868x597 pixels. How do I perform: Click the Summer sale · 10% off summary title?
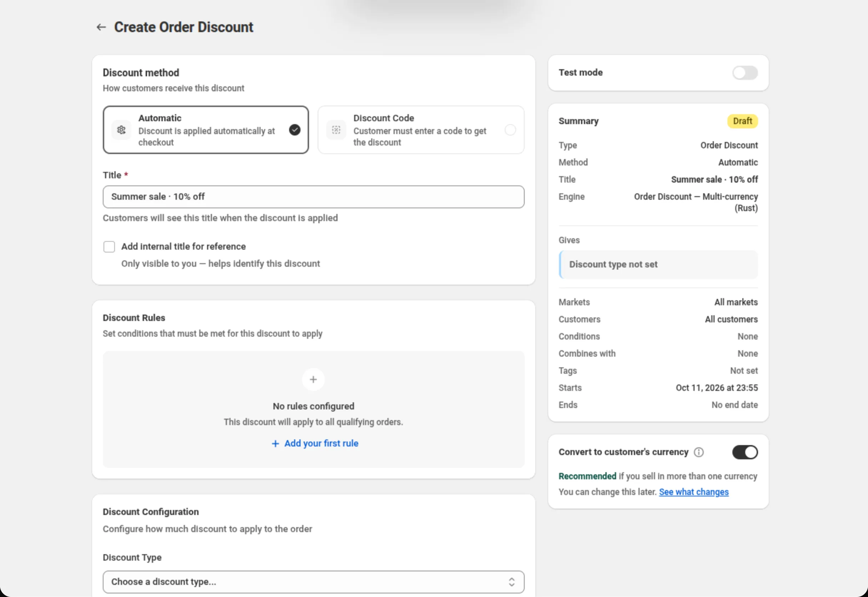point(714,179)
